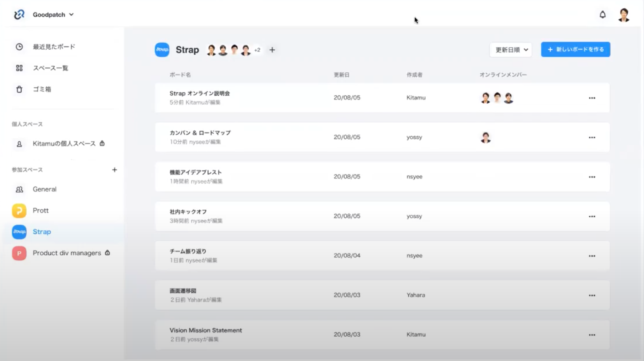Open the Strap オンライン説明会 board
Viewport: 644px width, 361px height.
tap(382, 98)
